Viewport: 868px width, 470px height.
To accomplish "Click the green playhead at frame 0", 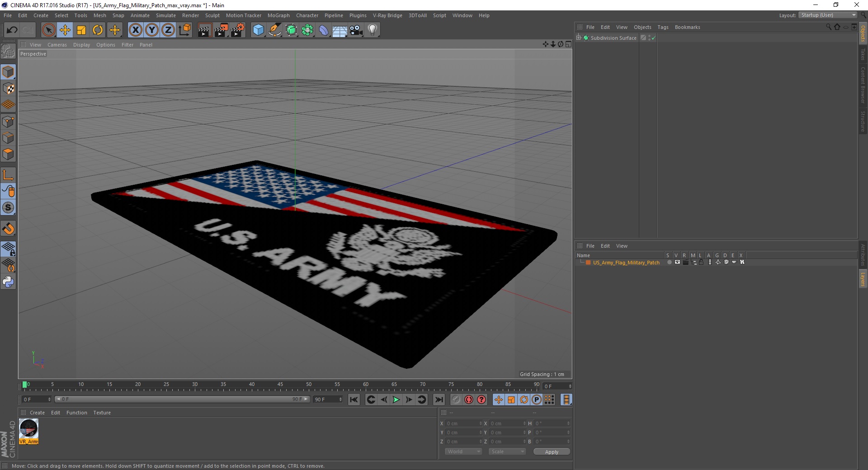I will coord(25,385).
